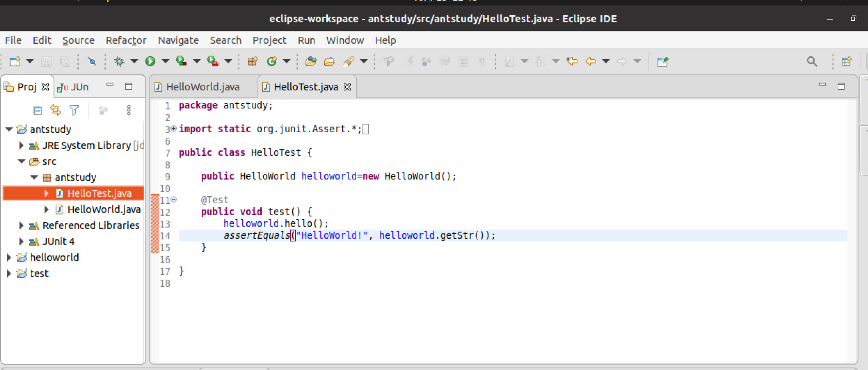
Task: Click the Filter icon in Project Explorer
Action: click(x=74, y=110)
